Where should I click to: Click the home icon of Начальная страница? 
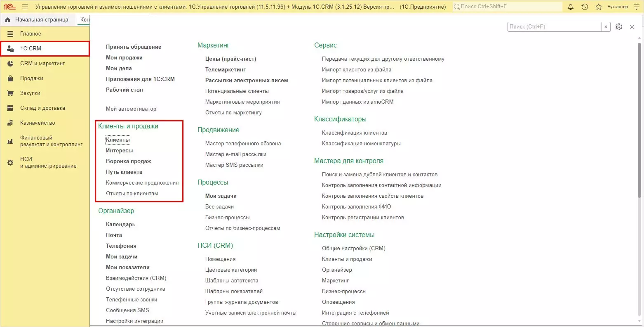click(x=8, y=20)
